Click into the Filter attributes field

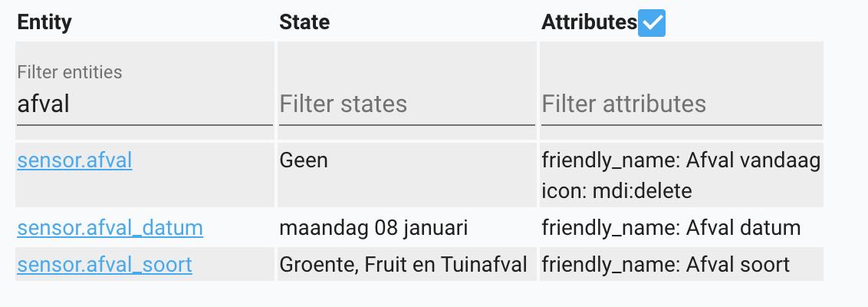pos(681,104)
